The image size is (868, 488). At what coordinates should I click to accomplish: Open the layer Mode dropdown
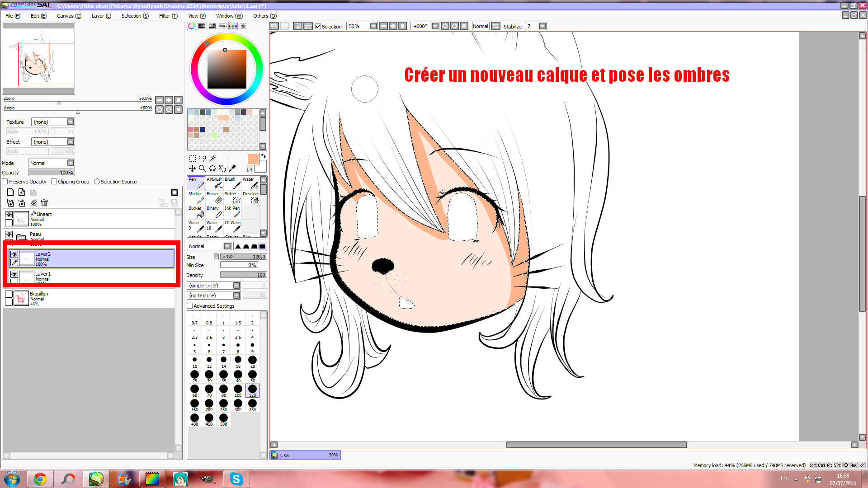tap(71, 163)
